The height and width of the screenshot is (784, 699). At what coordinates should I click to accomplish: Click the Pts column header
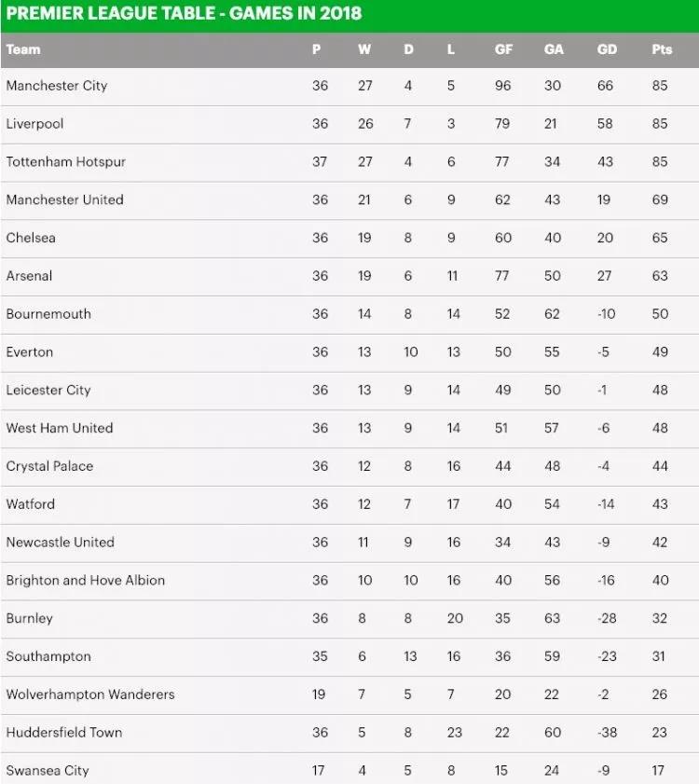tap(662, 49)
